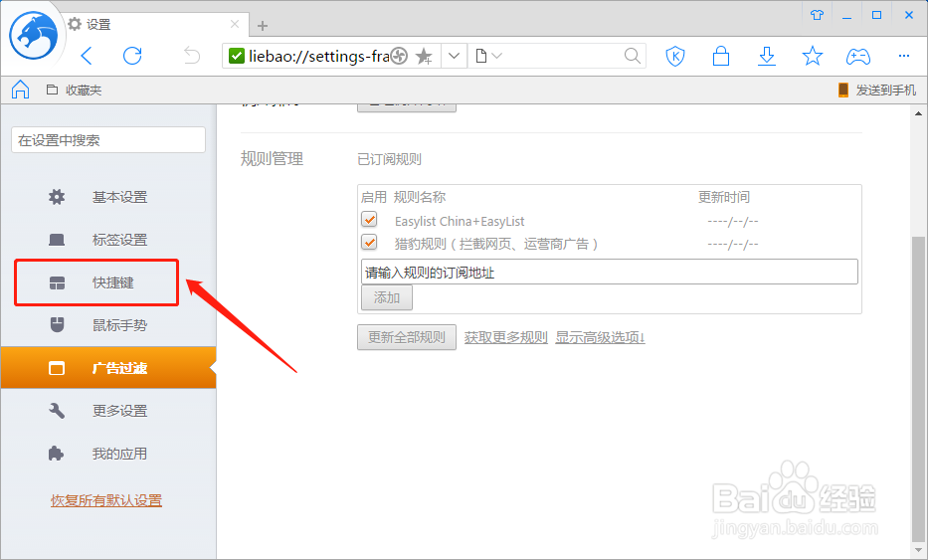Open the 收藏夹 folder
The height and width of the screenshot is (560, 928).
[x=74, y=90]
